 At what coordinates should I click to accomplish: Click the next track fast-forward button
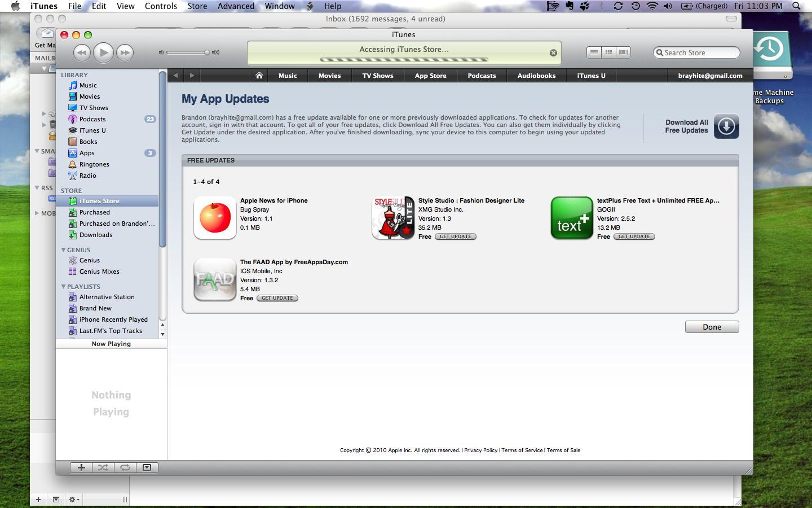(x=125, y=52)
